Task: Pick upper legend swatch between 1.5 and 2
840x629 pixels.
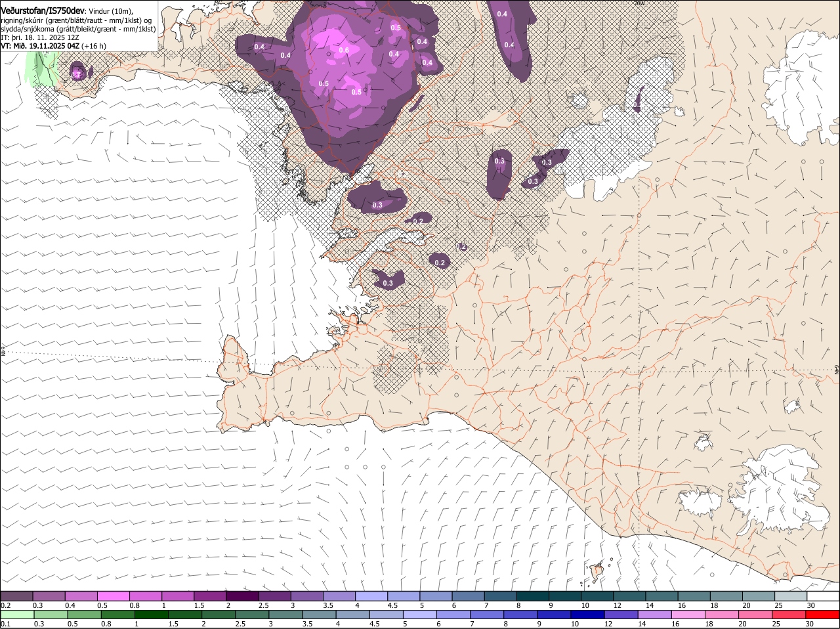Action: pos(210,596)
